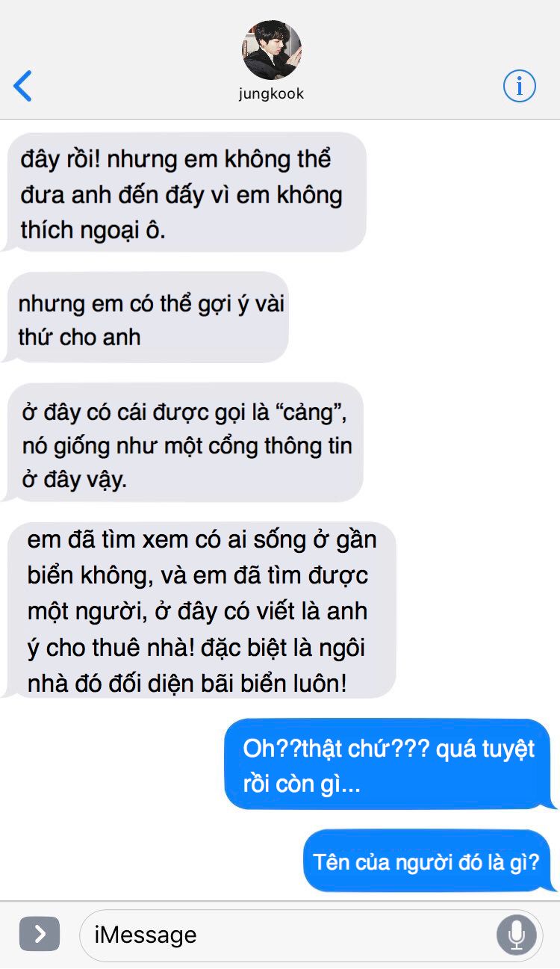Expand the apps arrow beside message field
Image resolution: width=560 pixels, height=969 pixels.
pyautogui.click(x=40, y=934)
